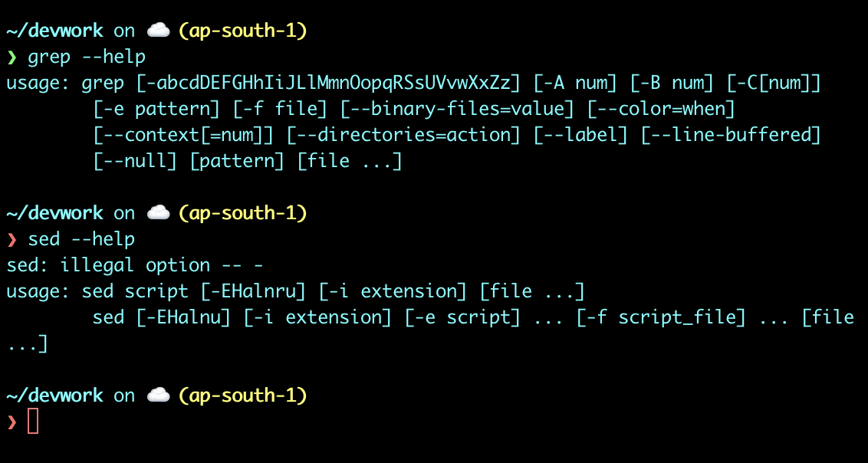Click the 'sed: illegal option -- -' error line

(x=134, y=265)
